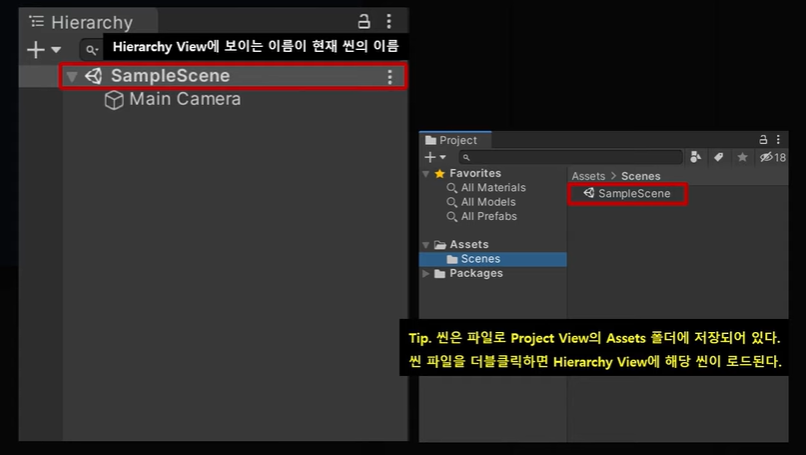Viewport: 806px width, 455px height.
Task: Open Search by Label tag icon
Action: tap(719, 157)
